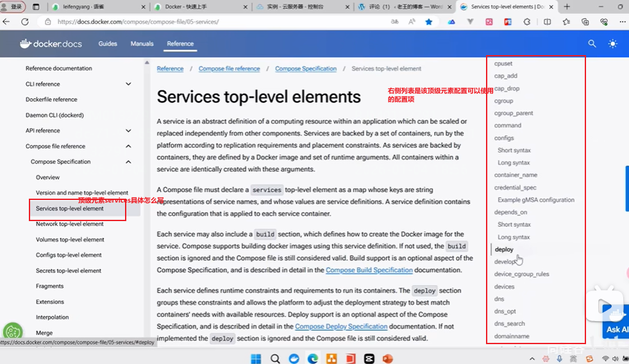Open the collections icon in toolbar
This screenshot has height=364, width=629.
[585, 22]
